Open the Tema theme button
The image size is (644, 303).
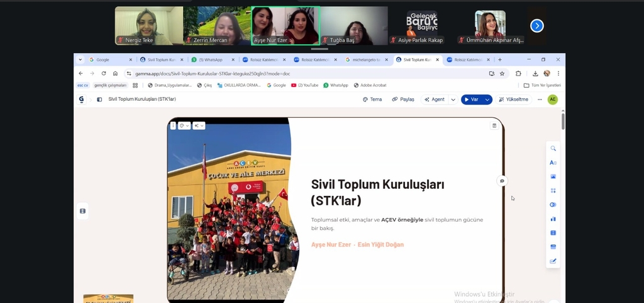(x=372, y=100)
